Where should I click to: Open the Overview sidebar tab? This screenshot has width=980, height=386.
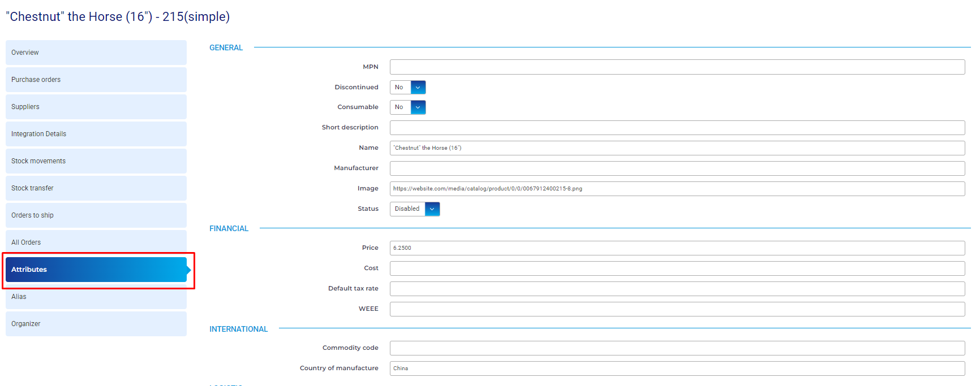pos(96,53)
